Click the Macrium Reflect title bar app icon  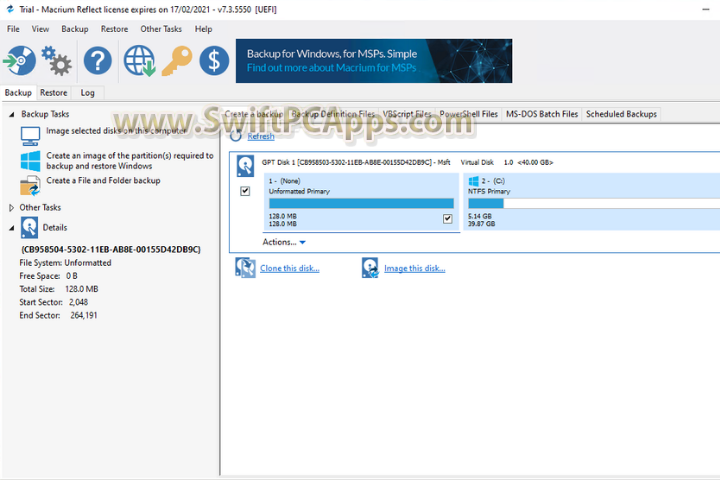10,9
